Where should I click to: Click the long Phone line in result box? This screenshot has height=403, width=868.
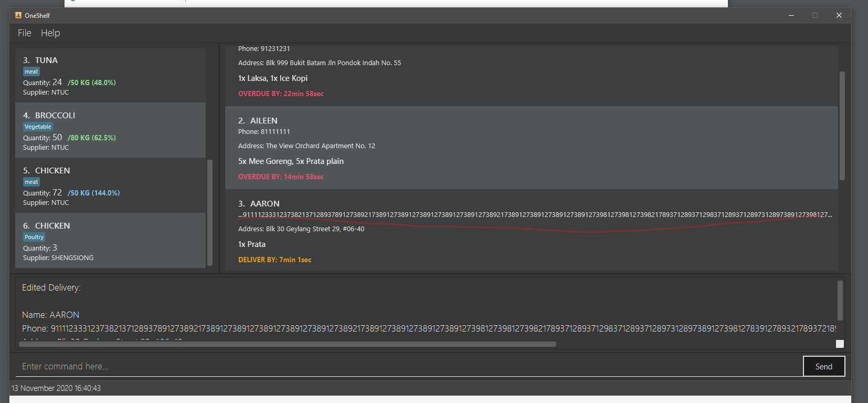(x=429, y=328)
